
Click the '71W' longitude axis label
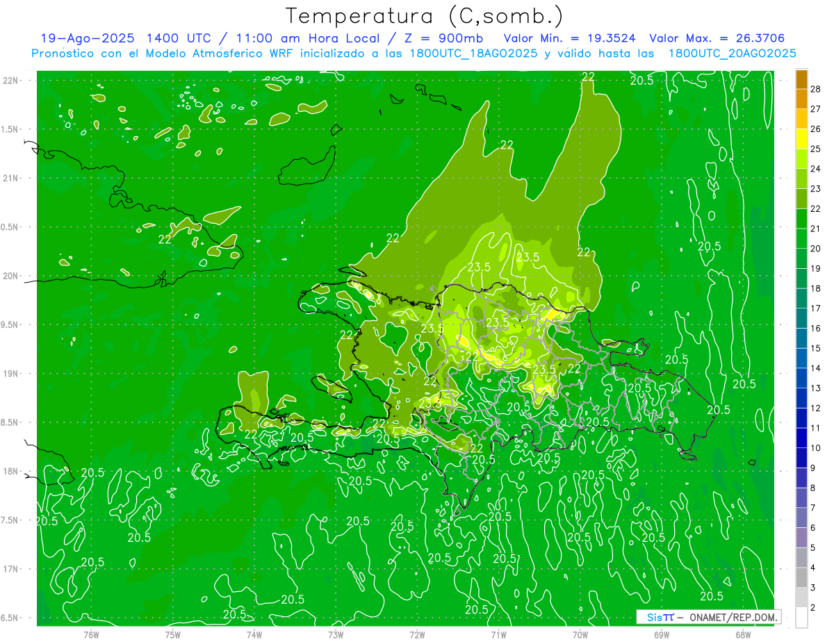[x=498, y=634]
